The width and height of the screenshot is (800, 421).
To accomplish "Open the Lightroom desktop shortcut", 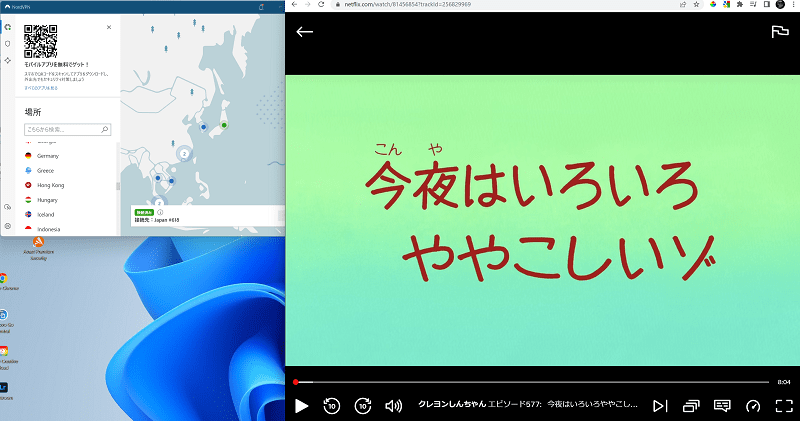I will pos(4,391).
